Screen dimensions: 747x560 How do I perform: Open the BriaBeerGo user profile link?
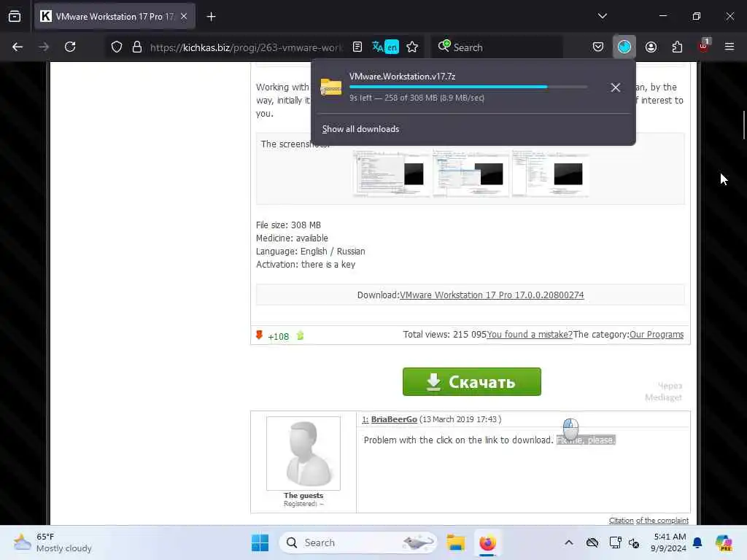(x=394, y=419)
